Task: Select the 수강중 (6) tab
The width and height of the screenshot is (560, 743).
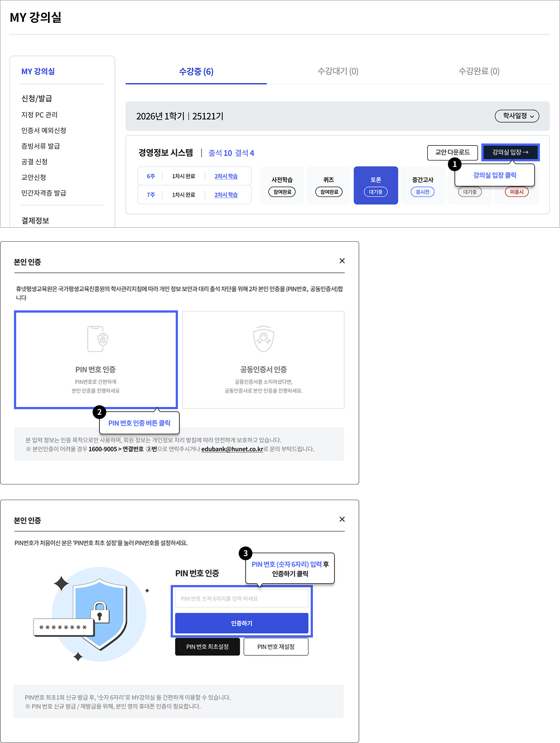Action: click(196, 71)
